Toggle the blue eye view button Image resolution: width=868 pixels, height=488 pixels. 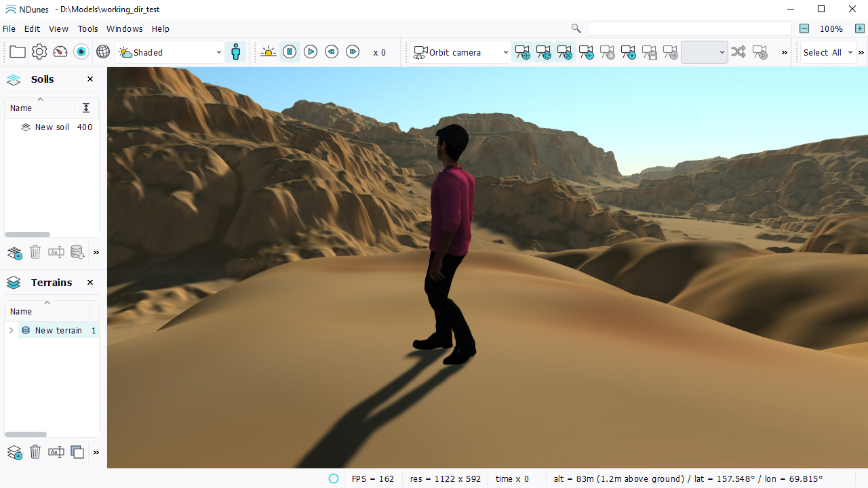(x=81, y=52)
